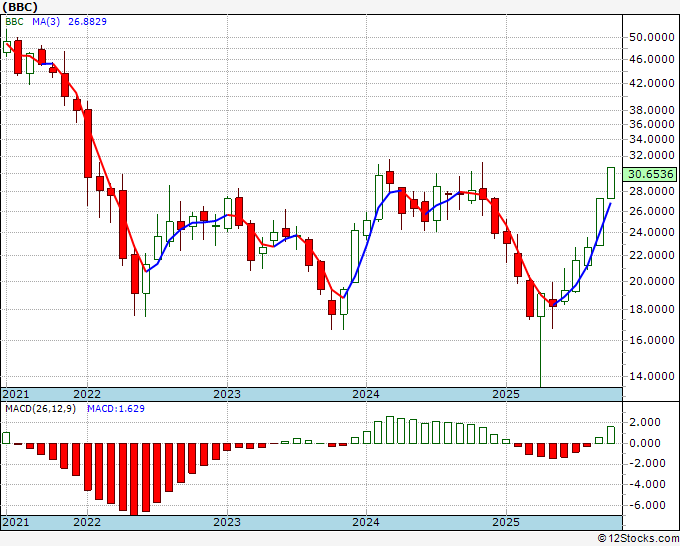Viewport: 680px width, 546px height.
Task: Click 2024 on the price chart time axis
Action: tap(366, 394)
